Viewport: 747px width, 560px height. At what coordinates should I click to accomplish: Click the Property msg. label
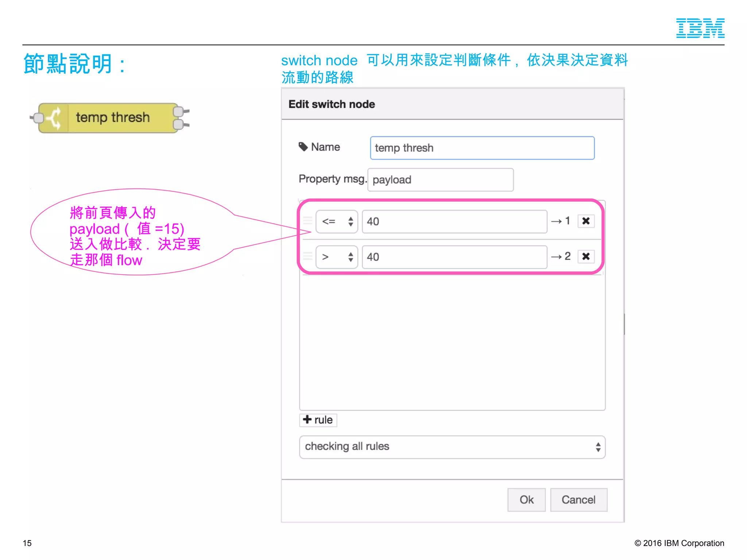coord(333,179)
